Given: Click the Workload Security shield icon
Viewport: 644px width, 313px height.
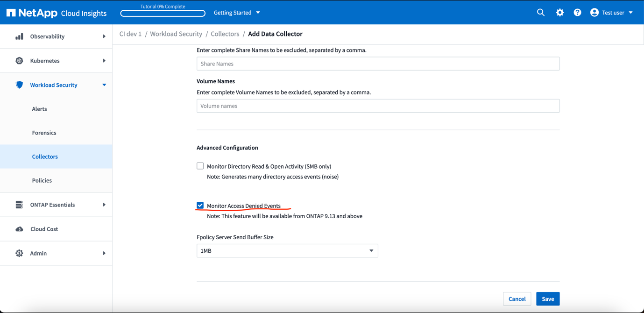Looking at the screenshot, I should pos(19,85).
